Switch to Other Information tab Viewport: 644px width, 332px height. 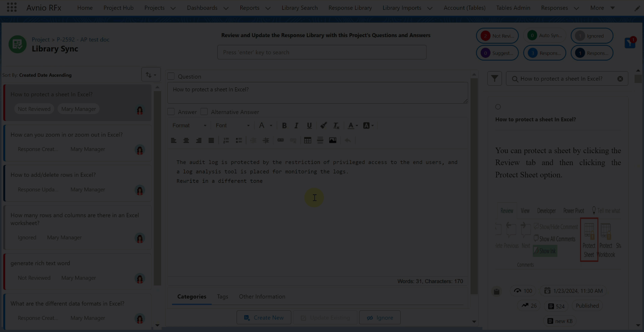[x=262, y=297]
